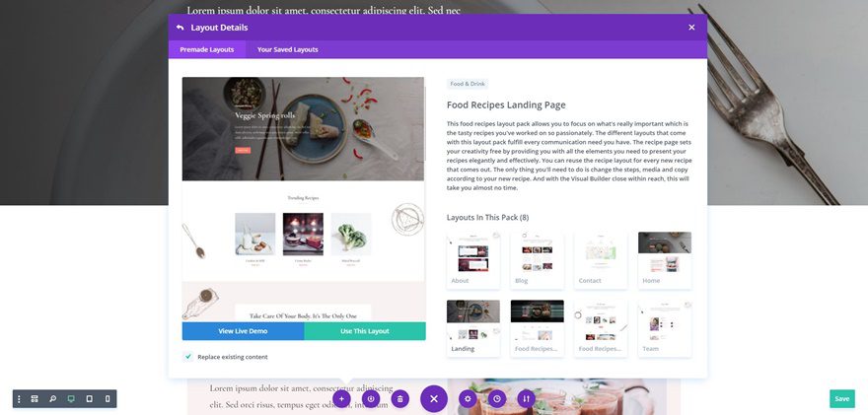Click the back arrow in Layout Details header
This screenshot has height=415, width=868.
click(x=180, y=28)
